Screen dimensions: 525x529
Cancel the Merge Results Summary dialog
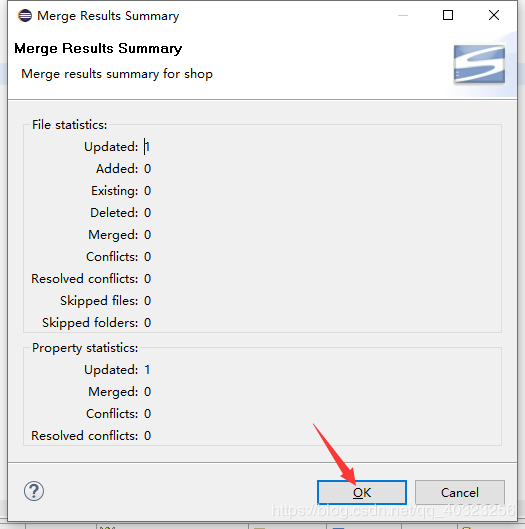pyautogui.click(x=460, y=493)
